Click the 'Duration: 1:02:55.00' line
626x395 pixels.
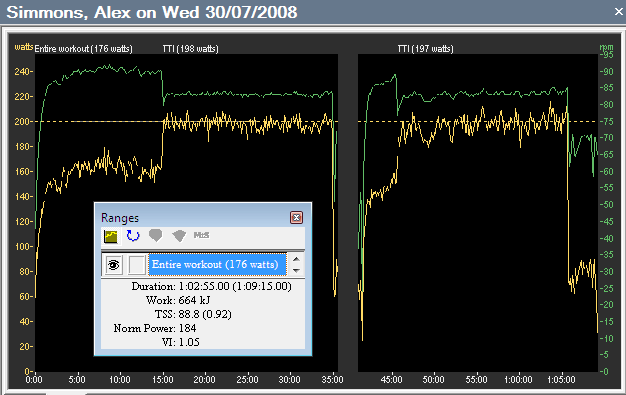(212, 286)
